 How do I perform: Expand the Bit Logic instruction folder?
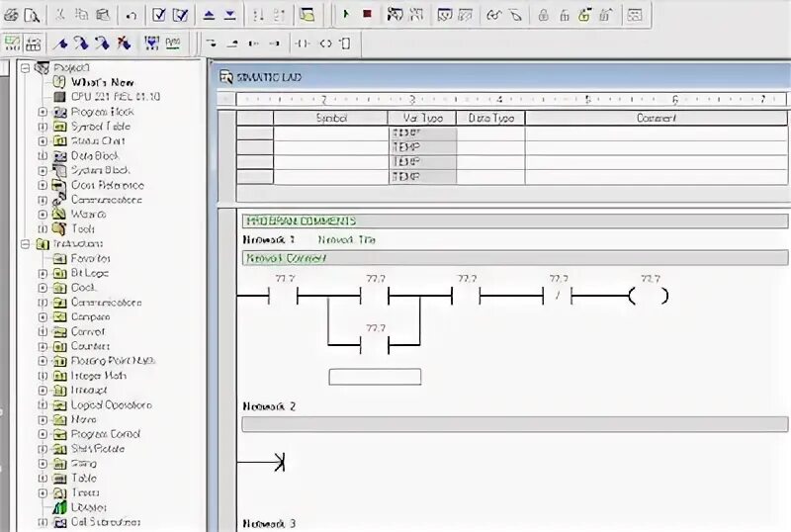tap(43, 273)
